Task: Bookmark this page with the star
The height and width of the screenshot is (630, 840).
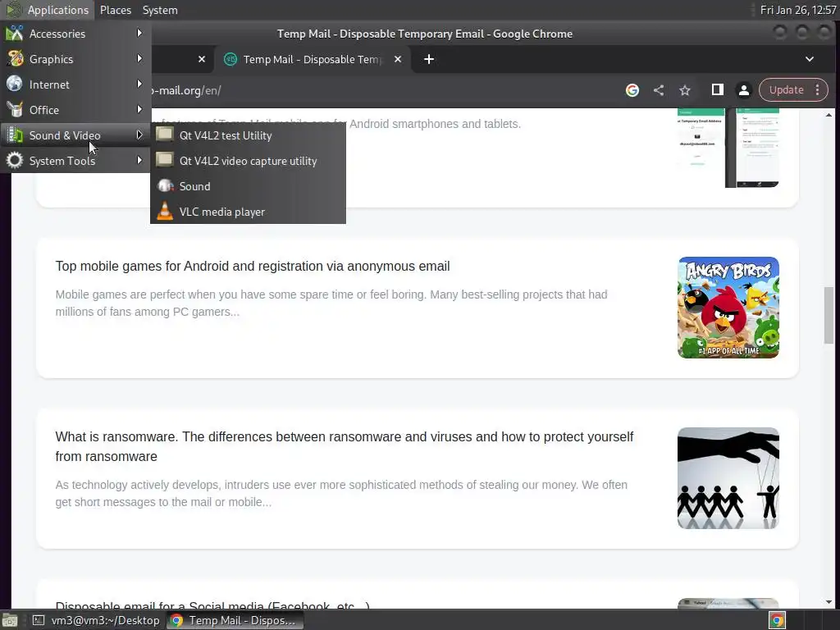Action: pos(685,90)
